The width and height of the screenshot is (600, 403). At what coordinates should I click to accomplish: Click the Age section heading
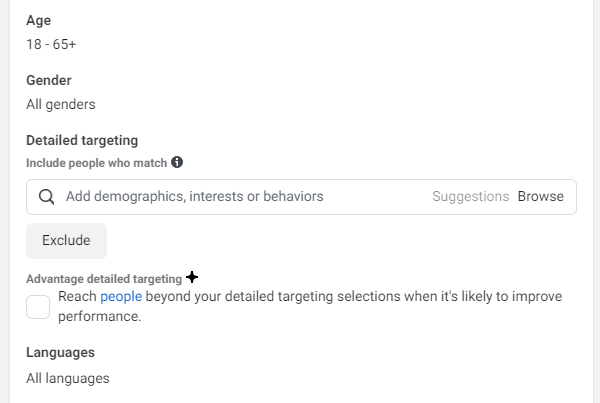point(38,20)
